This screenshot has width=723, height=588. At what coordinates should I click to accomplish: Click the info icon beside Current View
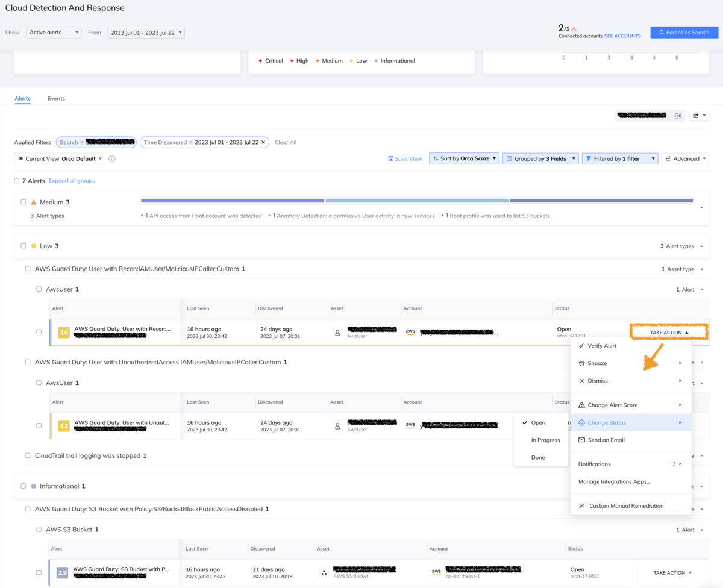[x=111, y=159]
